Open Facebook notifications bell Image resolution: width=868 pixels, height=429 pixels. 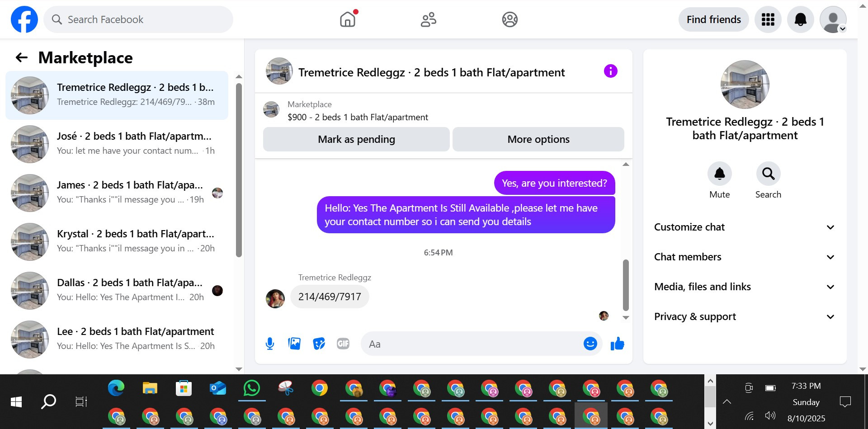800,19
